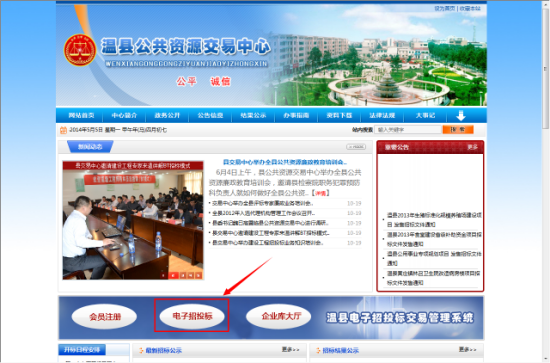Click the orange 搜索 search button
The width and height of the screenshot is (550, 363).
[458, 129]
